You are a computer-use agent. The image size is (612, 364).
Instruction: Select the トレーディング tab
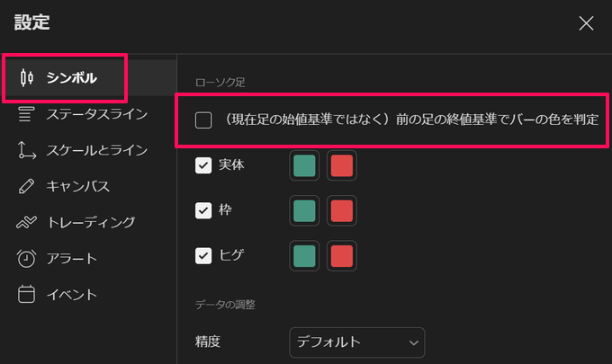point(88,222)
